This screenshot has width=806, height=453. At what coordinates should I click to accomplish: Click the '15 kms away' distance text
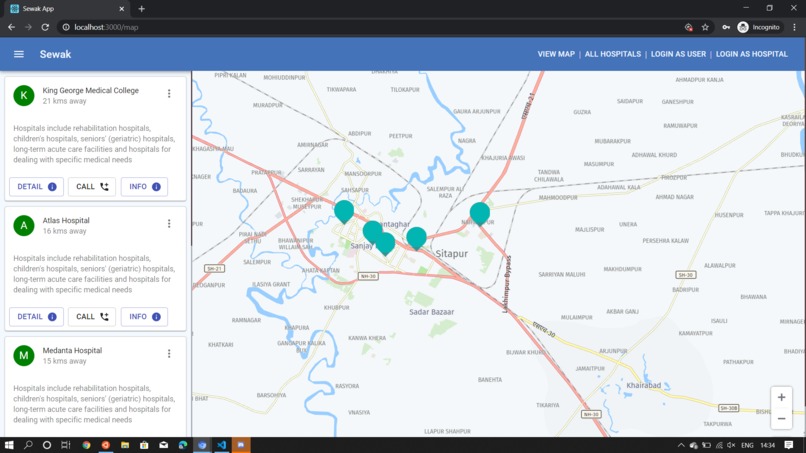tap(64, 361)
